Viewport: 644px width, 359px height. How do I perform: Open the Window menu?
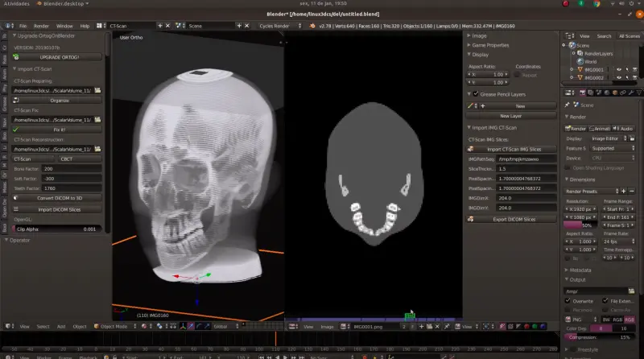[x=64, y=26]
